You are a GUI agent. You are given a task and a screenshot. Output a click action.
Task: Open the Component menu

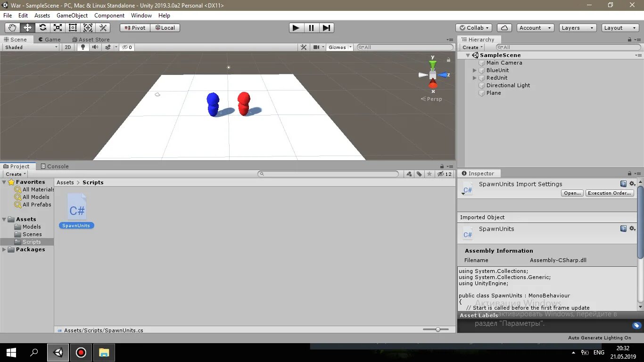[x=109, y=16]
